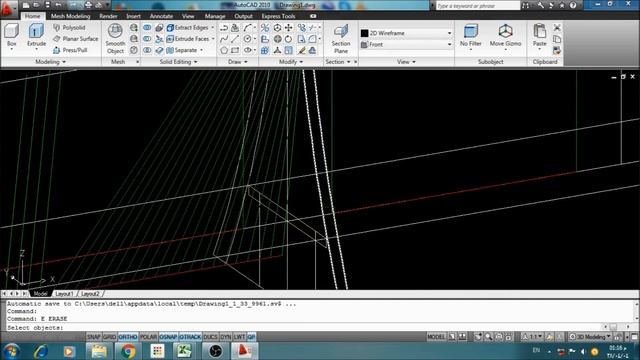The height and width of the screenshot is (360, 640).
Task: Select the Rectangle draw tool
Action: click(235, 51)
